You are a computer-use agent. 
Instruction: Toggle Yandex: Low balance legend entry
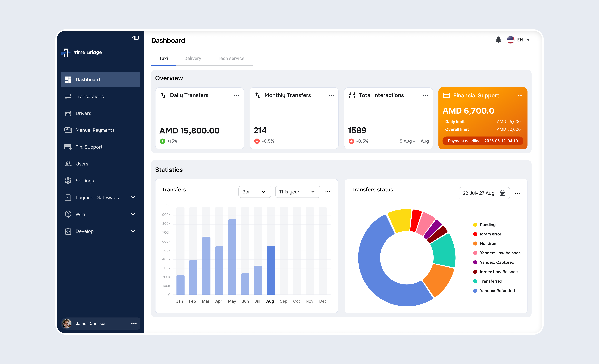497,253
